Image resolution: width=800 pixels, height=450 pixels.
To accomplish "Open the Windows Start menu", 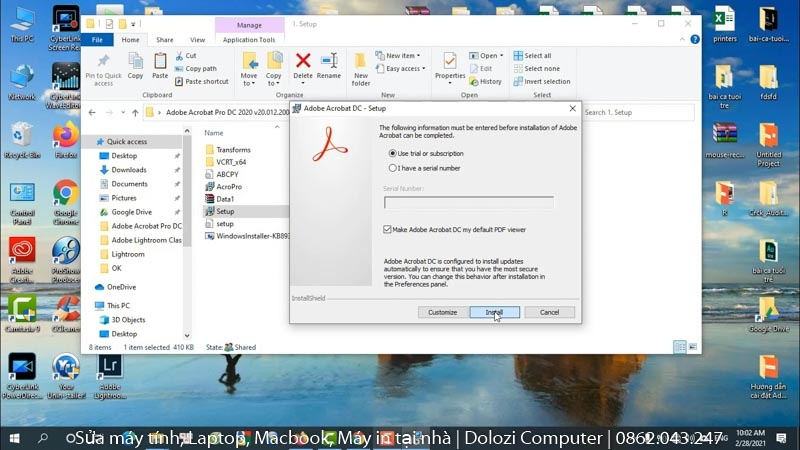I will point(14,438).
